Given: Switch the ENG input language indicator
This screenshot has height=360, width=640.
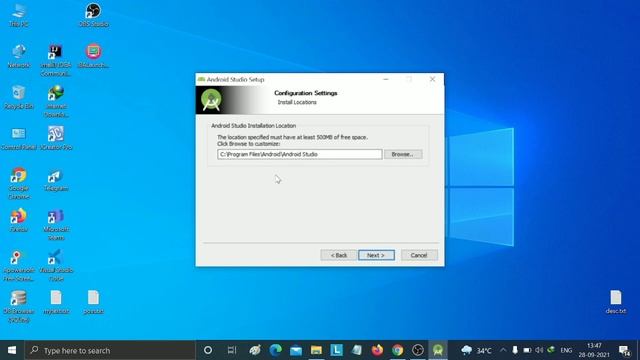Looking at the screenshot, I should pyautogui.click(x=566, y=350).
